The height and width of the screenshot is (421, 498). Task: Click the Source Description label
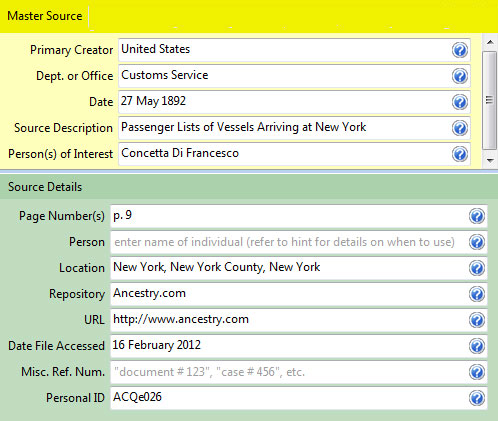[63, 128]
